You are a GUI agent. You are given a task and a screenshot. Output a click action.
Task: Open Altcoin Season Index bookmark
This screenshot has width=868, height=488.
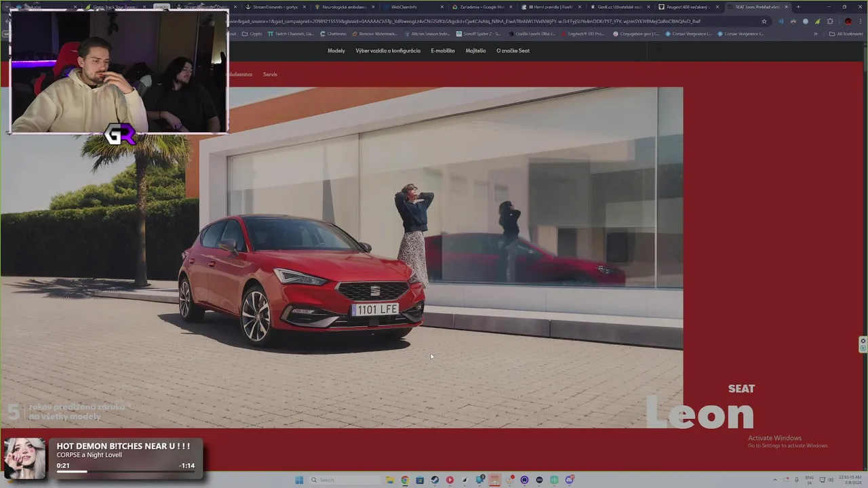click(427, 34)
